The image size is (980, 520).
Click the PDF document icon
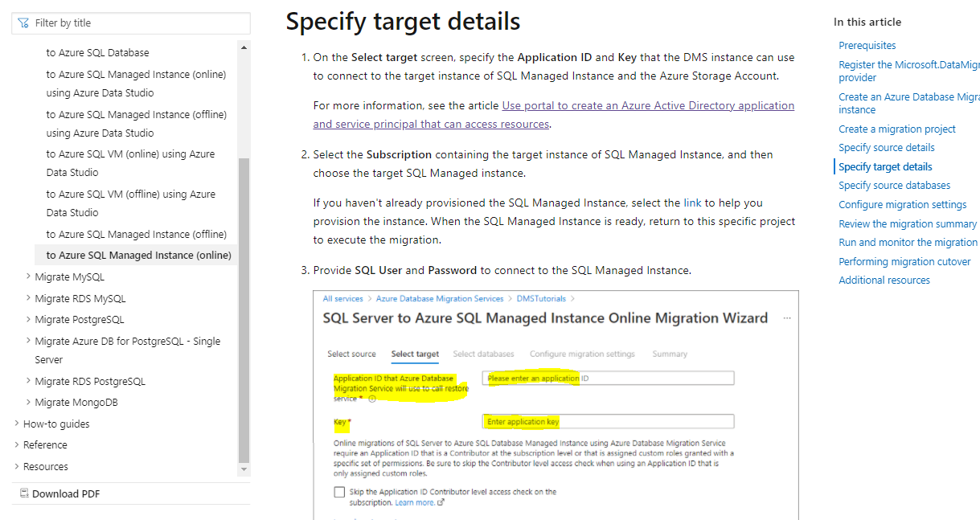[24, 493]
